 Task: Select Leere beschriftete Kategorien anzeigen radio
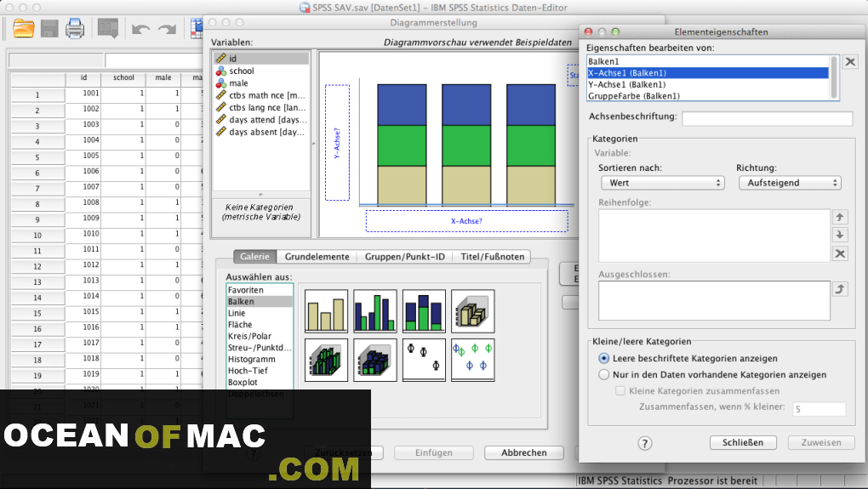tap(604, 358)
